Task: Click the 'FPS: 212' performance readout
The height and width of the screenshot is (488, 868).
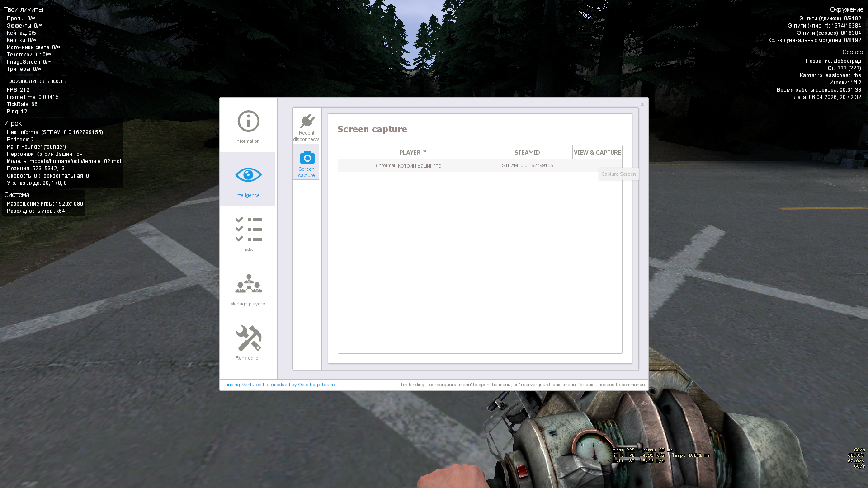Action: point(18,90)
